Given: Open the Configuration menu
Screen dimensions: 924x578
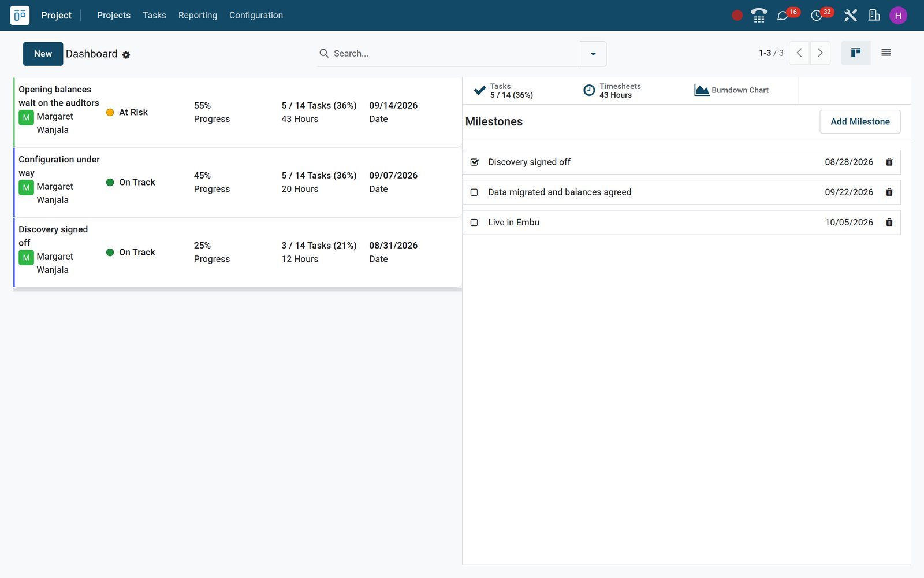Looking at the screenshot, I should tap(256, 16).
